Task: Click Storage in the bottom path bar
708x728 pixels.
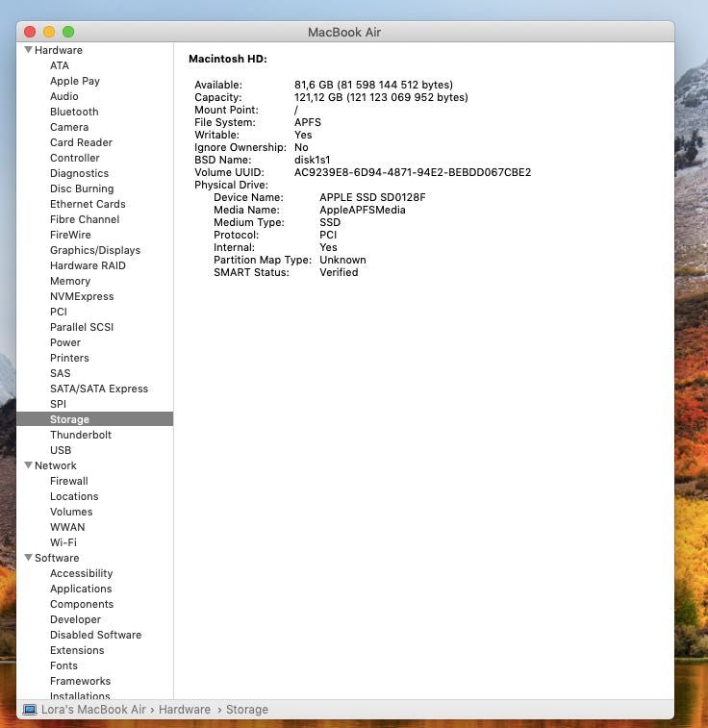Action: [x=247, y=710]
